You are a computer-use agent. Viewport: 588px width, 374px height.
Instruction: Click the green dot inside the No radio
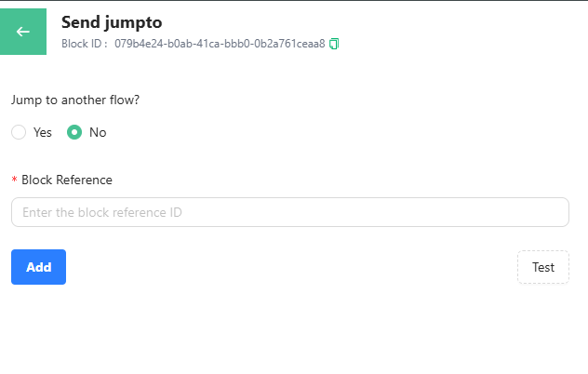[x=74, y=132]
